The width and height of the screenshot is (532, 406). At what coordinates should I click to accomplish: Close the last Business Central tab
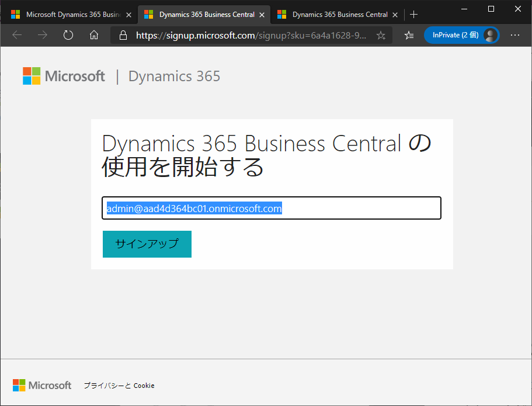395,15
